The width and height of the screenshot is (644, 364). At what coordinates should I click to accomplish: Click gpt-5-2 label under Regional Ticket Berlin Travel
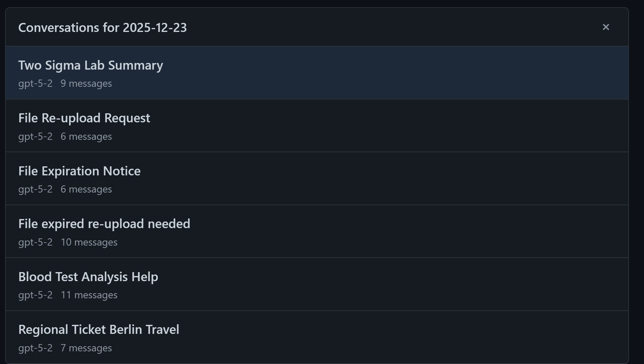coord(35,348)
